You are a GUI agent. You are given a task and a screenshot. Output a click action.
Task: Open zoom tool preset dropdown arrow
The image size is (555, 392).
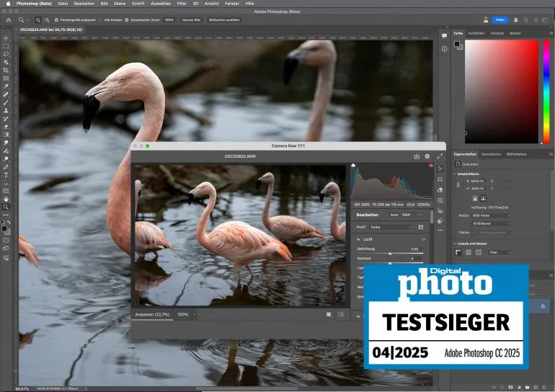(27, 20)
